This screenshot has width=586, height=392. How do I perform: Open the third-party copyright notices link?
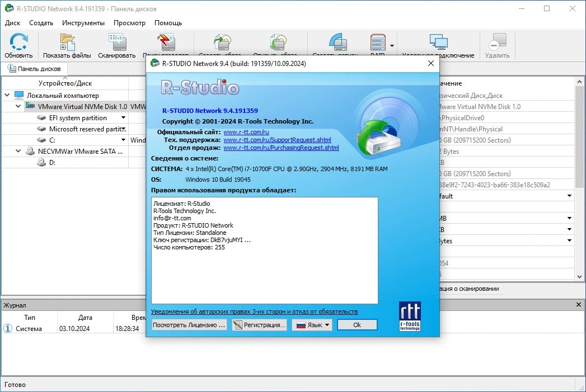point(255,311)
